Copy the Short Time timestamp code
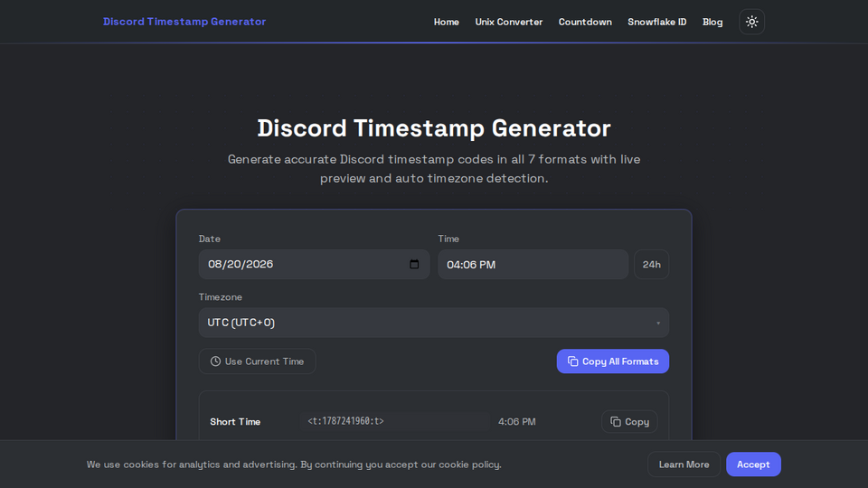The image size is (868, 488). point(629,422)
